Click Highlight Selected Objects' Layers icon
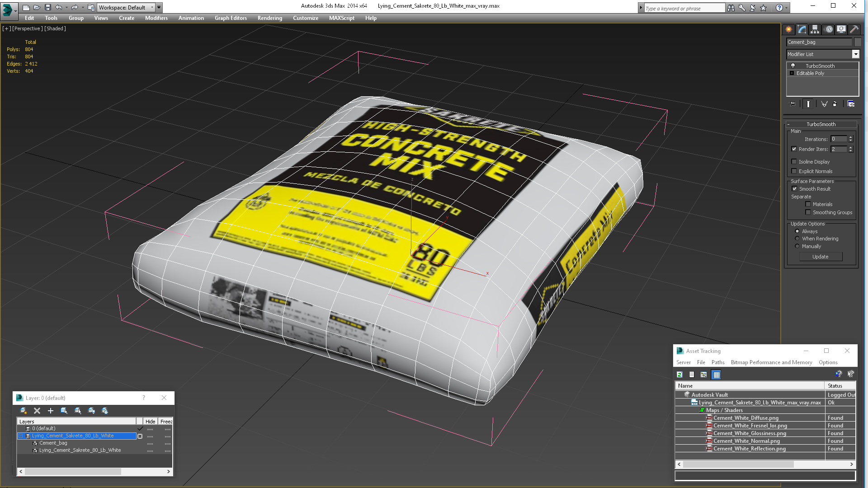The height and width of the screenshot is (488, 868). pos(78,411)
